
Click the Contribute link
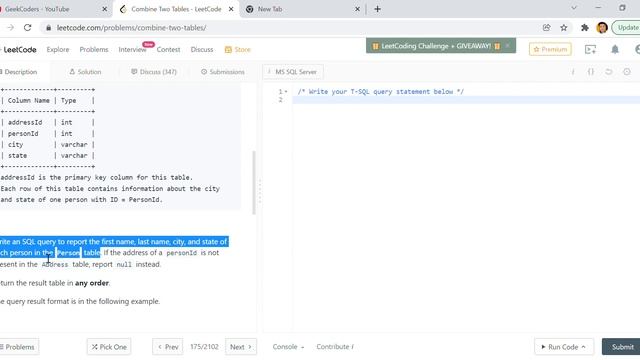[335, 347]
